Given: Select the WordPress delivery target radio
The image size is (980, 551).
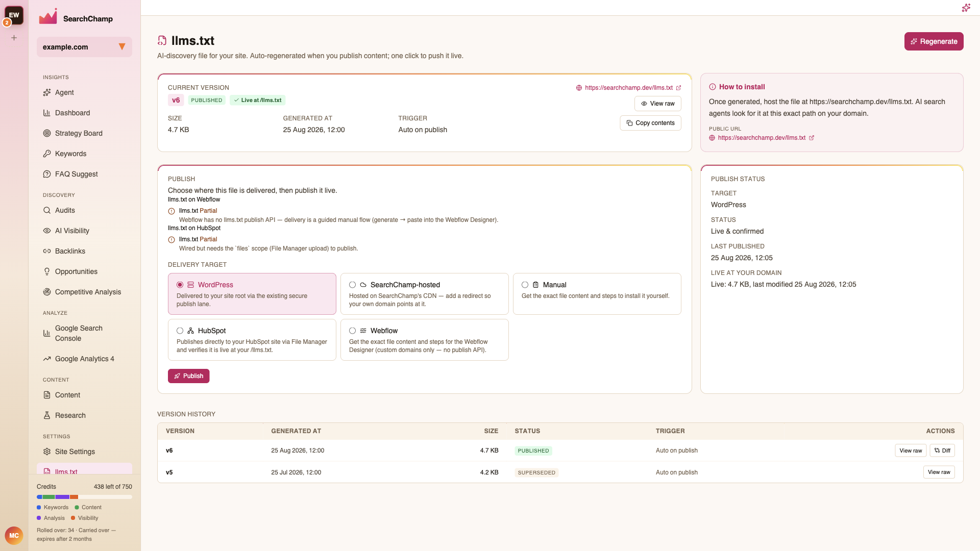Looking at the screenshot, I should [x=180, y=285].
